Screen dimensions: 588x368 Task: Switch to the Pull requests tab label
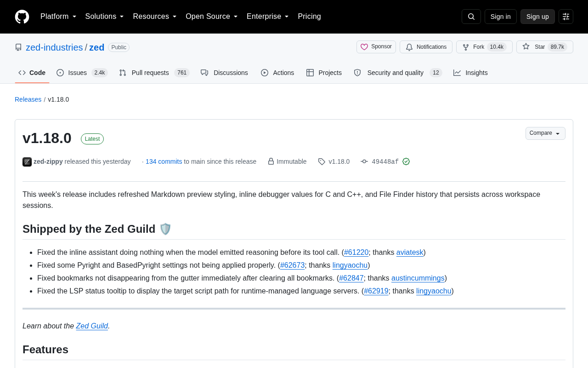pyautogui.click(x=150, y=73)
